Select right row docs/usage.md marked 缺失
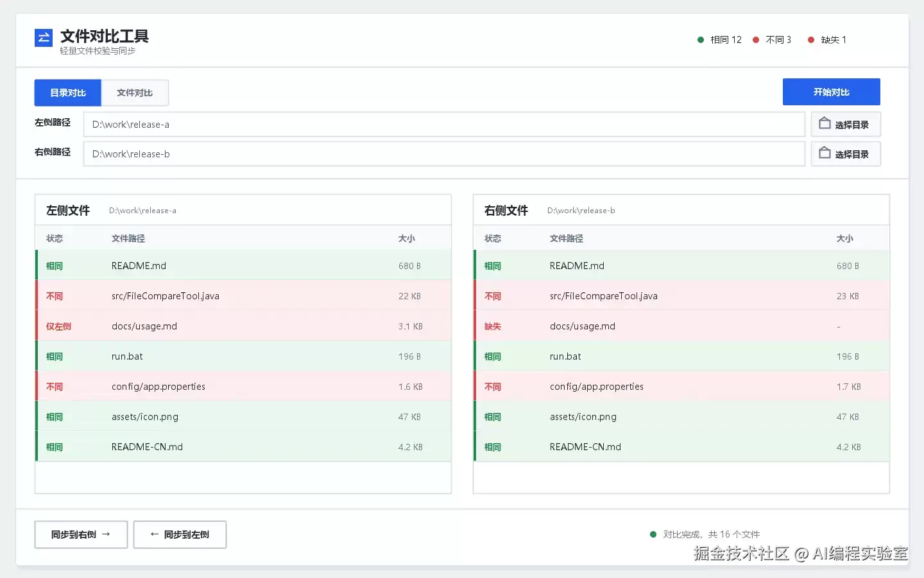This screenshot has width=924, height=578. coord(681,326)
